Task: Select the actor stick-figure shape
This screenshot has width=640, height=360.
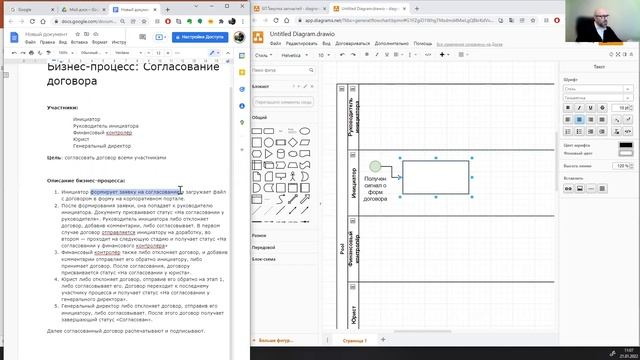Action: (x=293, y=176)
